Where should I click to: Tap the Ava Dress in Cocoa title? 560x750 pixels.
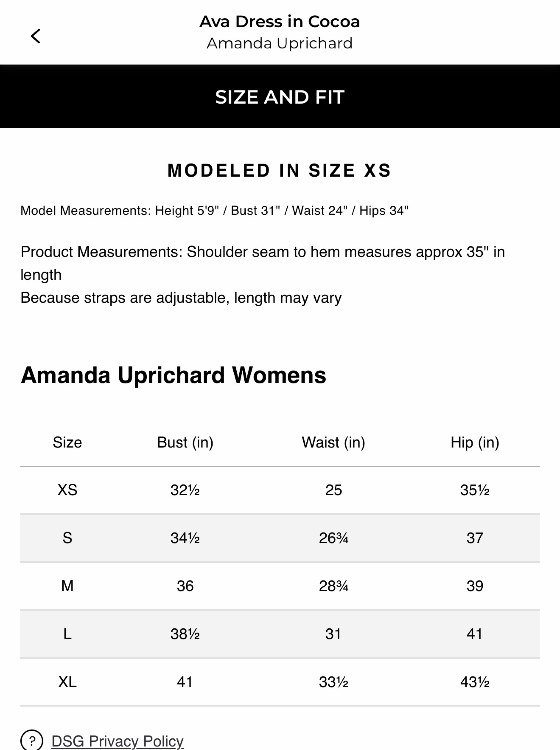pos(280,22)
